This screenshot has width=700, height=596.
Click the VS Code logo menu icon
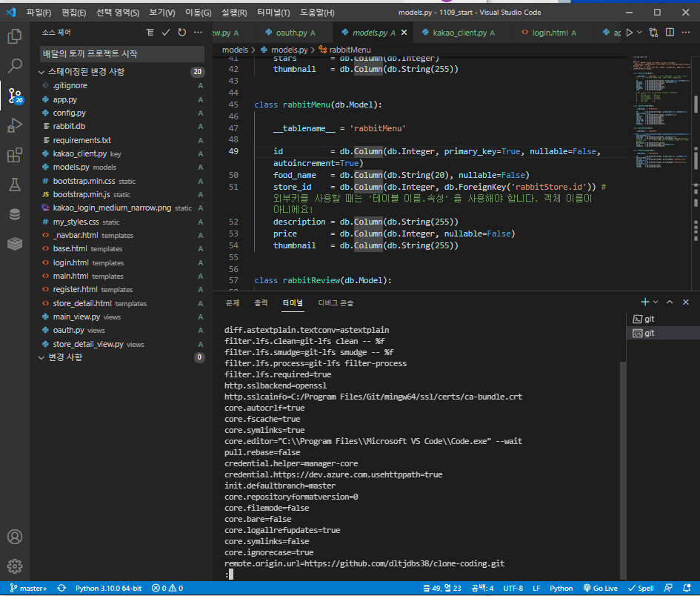click(x=11, y=12)
